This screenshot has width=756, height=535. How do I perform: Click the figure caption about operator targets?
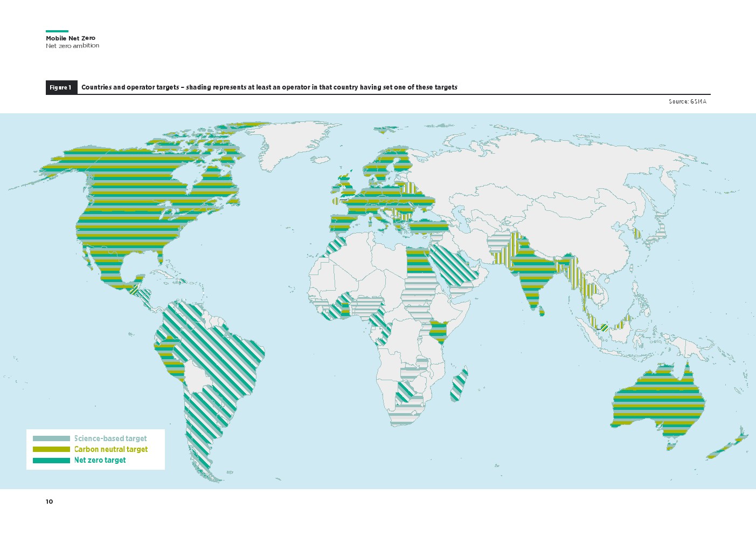pyautogui.click(x=269, y=87)
